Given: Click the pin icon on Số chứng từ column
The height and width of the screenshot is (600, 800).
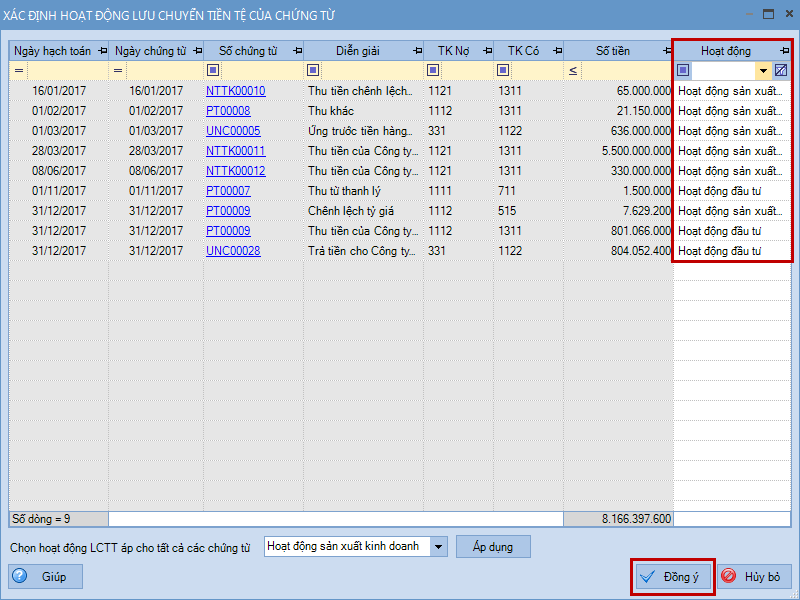Looking at the screenshot, I should tap(297, 51).
